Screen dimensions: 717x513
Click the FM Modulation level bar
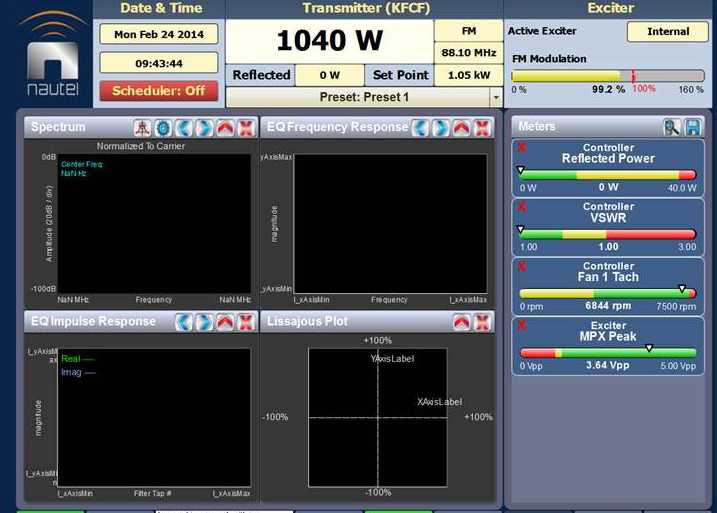point(607,76)
